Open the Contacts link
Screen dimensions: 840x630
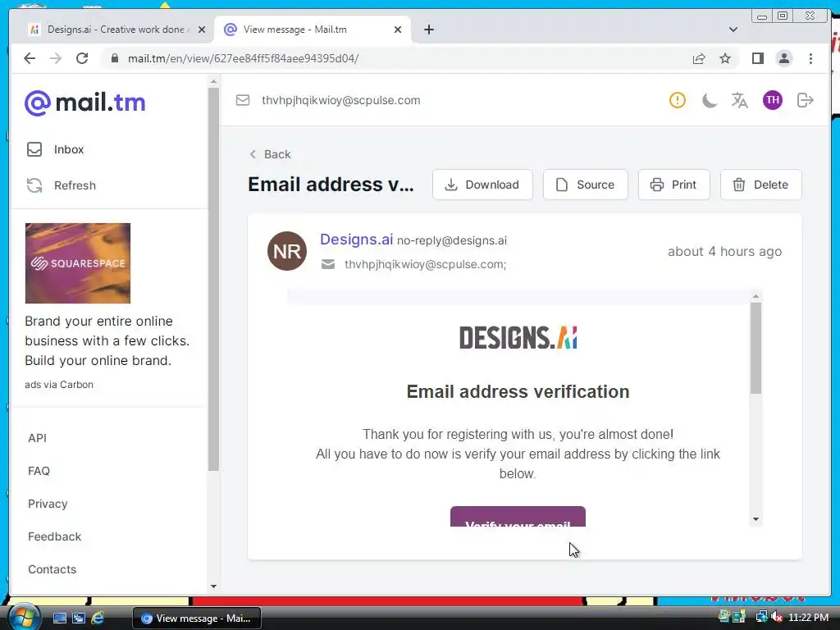click(52, 569)
